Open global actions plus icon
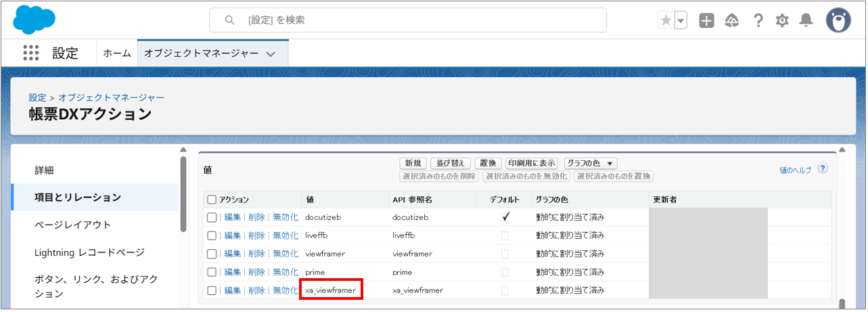This screenshot has width=868, height=312. pos(706,21)
